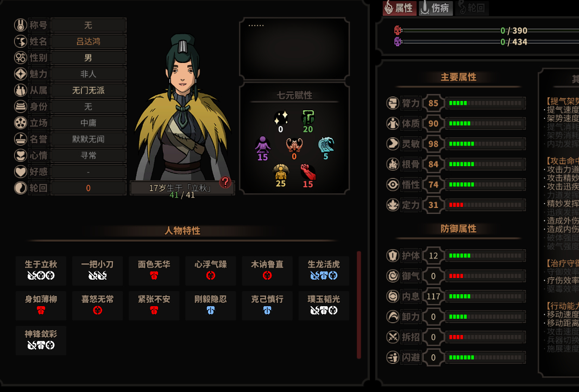Image resolution: width=579 pixels, height=392 pixels.
Task: Click the golden body element icon
Action: click(281, 172)
